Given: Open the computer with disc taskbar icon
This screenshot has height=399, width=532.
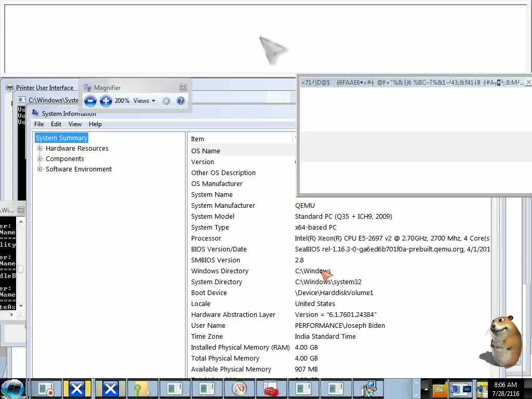Looking at the screenshot, I should click(368, 389).
